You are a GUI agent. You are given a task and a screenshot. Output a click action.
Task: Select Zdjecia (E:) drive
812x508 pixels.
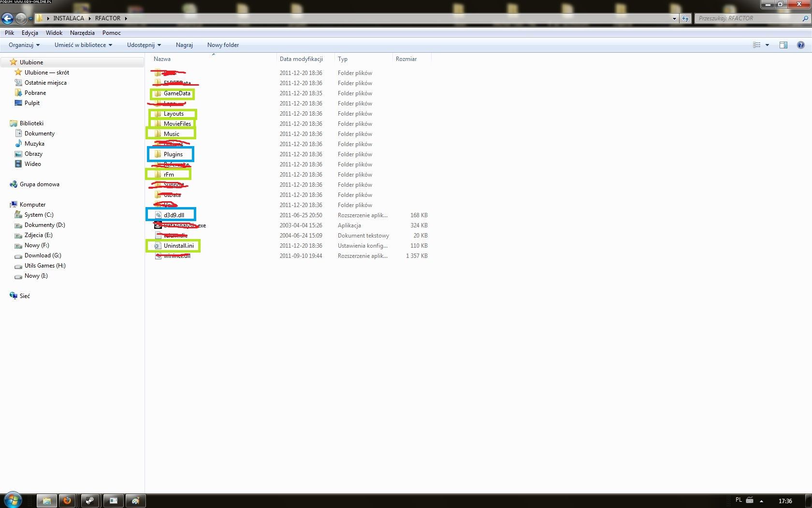pos(38,235)
